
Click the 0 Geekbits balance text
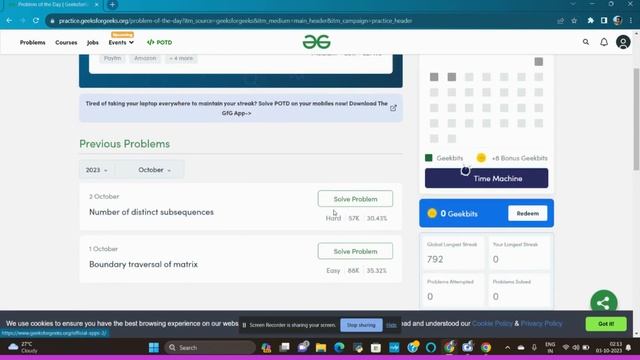(459, 213)
